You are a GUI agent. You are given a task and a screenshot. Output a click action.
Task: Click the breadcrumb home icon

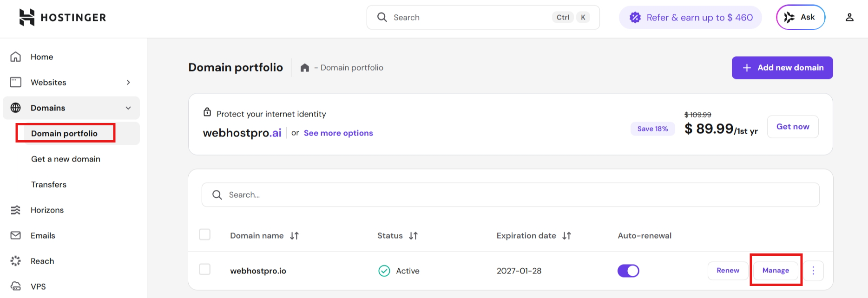[x=305, y=68]
